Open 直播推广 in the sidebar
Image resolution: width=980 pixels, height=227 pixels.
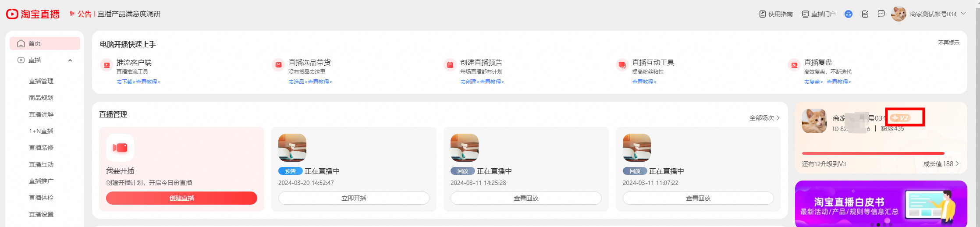click(x=41, y=181)
